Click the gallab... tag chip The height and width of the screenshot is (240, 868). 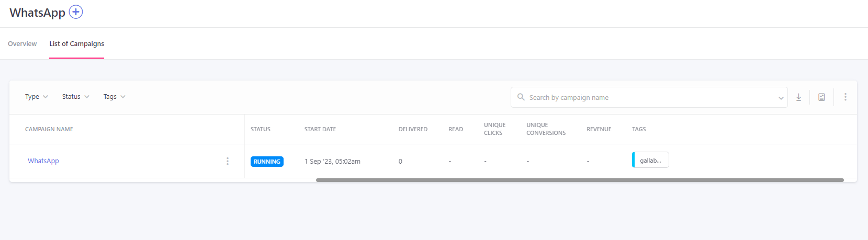click(x=650, y=160)
